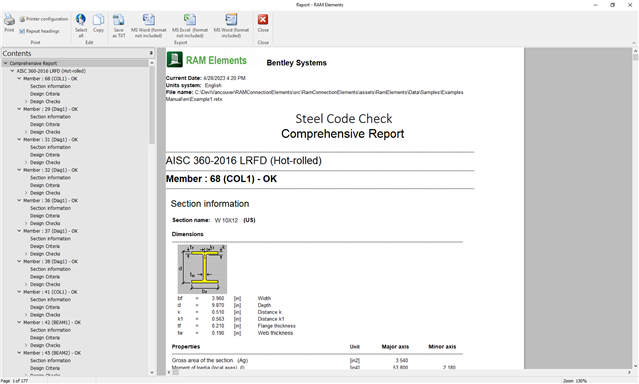Click the Page 1 of 177 status text

click(14, 381)
